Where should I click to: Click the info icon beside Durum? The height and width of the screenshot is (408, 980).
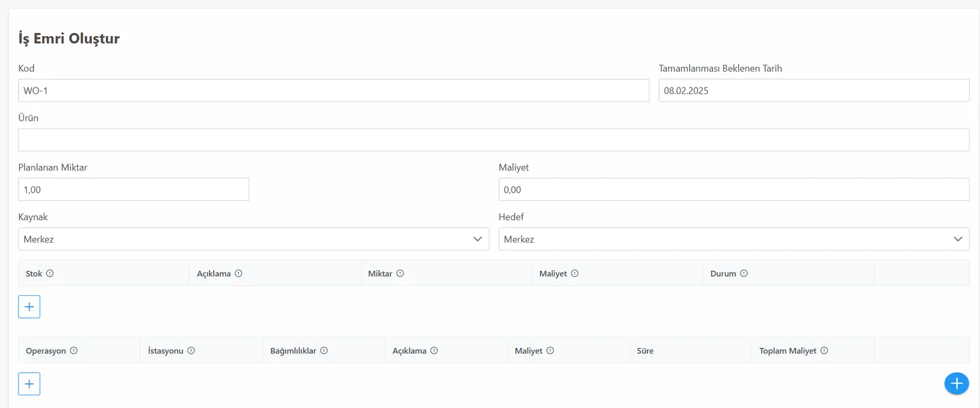744,274
